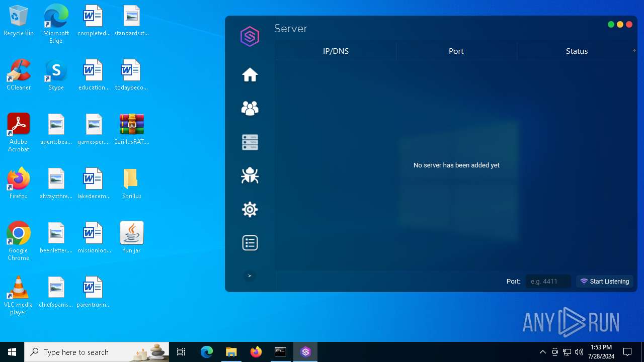This screenshot has width=644, height=362.
Task: Select the Skype desktop shortcut
Action: pyautogui.click(x=56, y=75)
